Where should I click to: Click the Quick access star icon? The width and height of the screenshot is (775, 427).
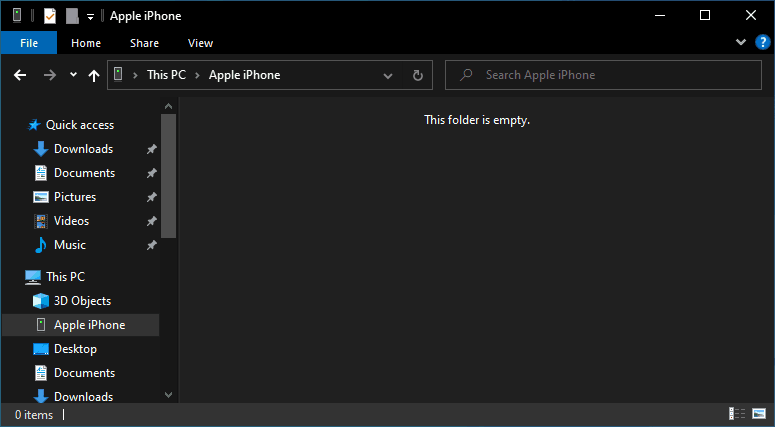pyautogui.click(x=34, y=125)
